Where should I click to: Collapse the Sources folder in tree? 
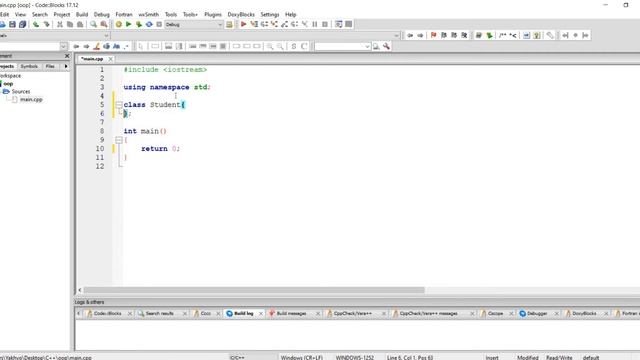tap(6, 91)
